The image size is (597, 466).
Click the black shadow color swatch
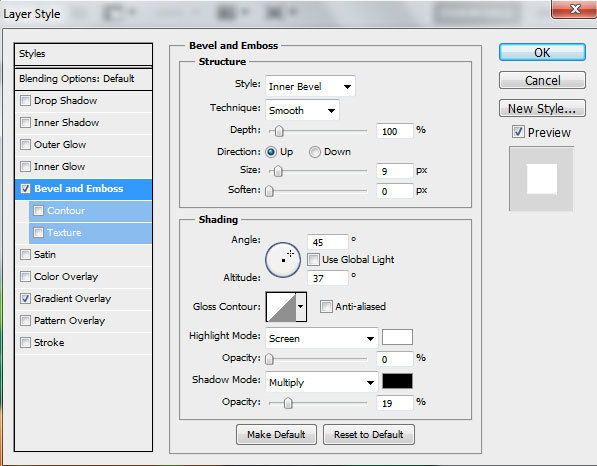pos(397,381)
